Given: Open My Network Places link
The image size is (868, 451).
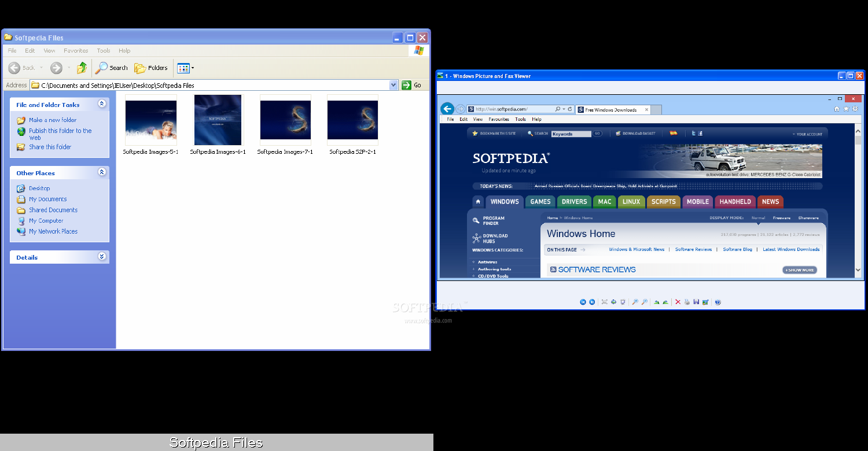Looking at the screenshot, I should 53,231.
